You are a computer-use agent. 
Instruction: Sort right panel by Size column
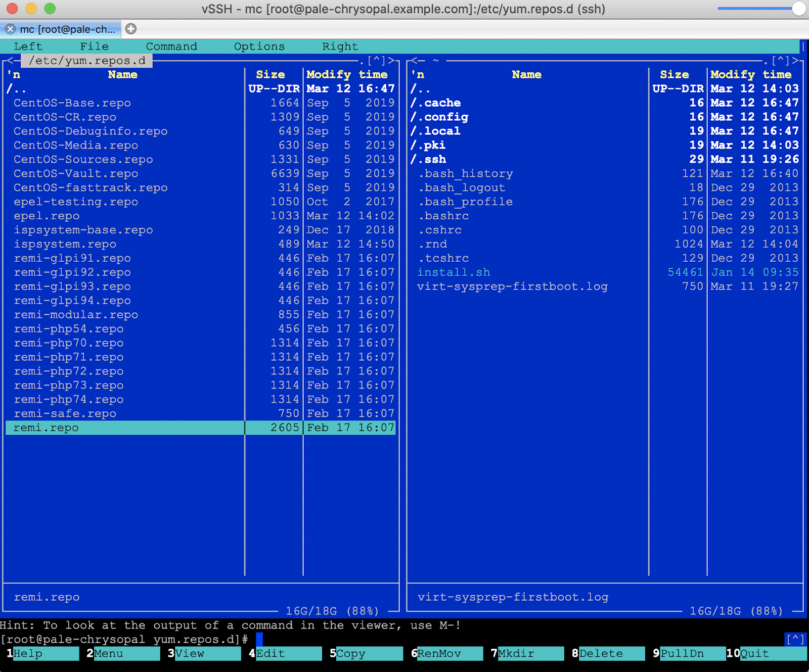[x=675, y=75]
